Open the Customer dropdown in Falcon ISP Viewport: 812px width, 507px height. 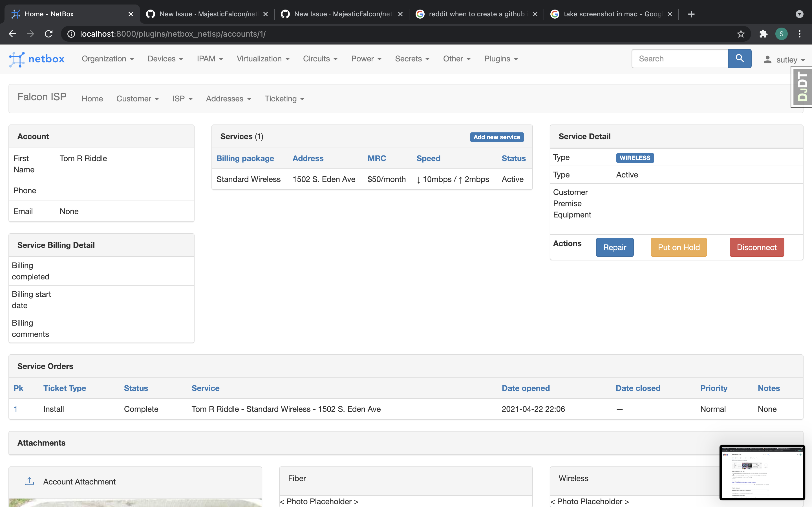137,99
